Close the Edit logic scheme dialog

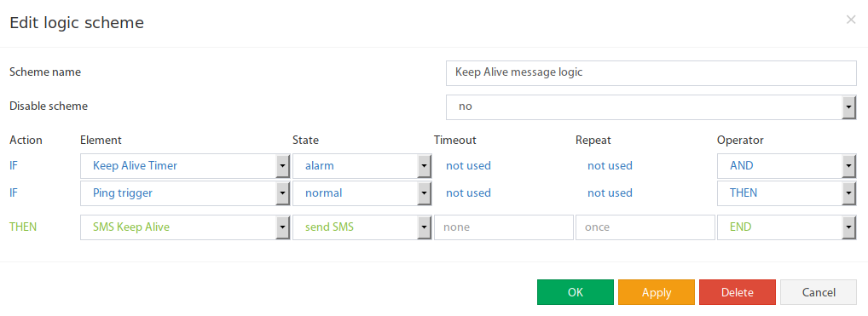(851, 20)
